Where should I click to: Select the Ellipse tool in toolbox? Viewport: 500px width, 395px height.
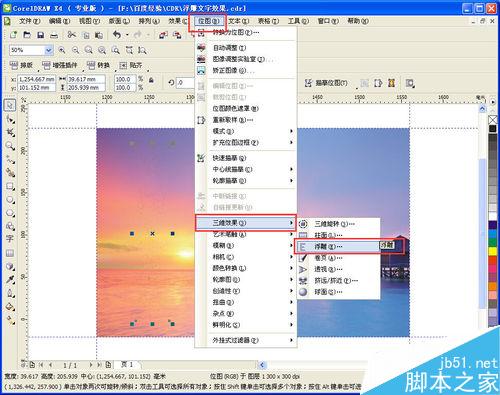point(10,200)
